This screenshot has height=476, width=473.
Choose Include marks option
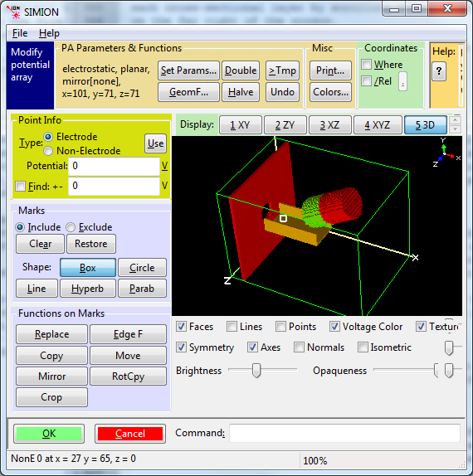20,227
